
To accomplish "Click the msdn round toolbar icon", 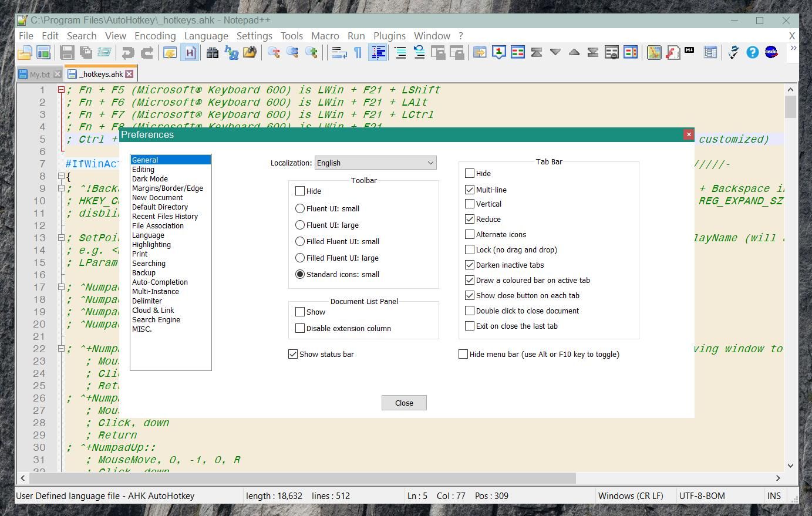I will coord(771,53).
